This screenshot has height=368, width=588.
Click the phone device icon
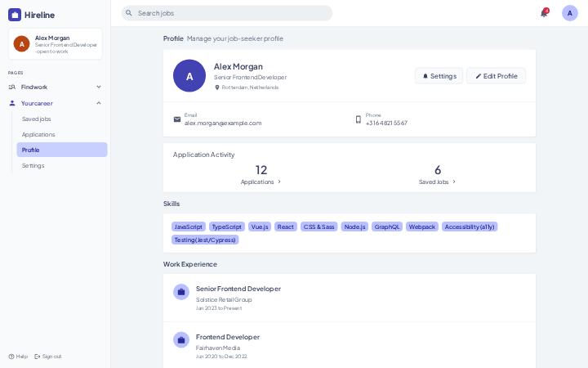[x=359, y=119]
